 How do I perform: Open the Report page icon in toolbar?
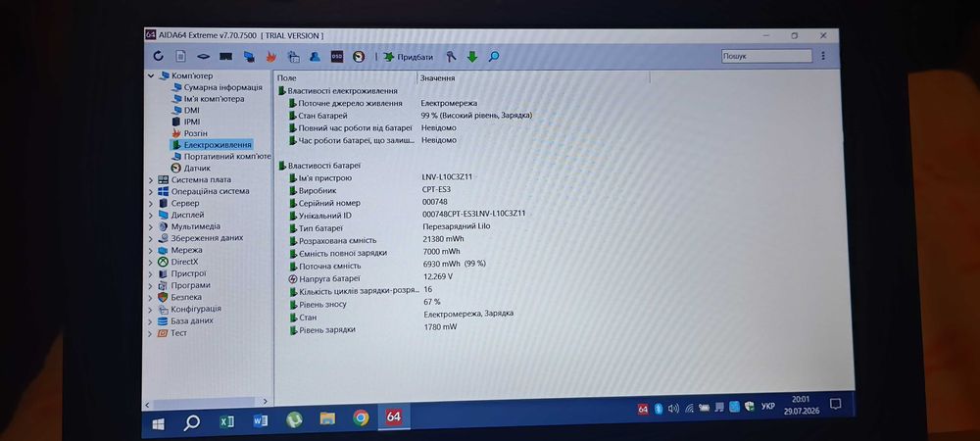click(180, 56)
